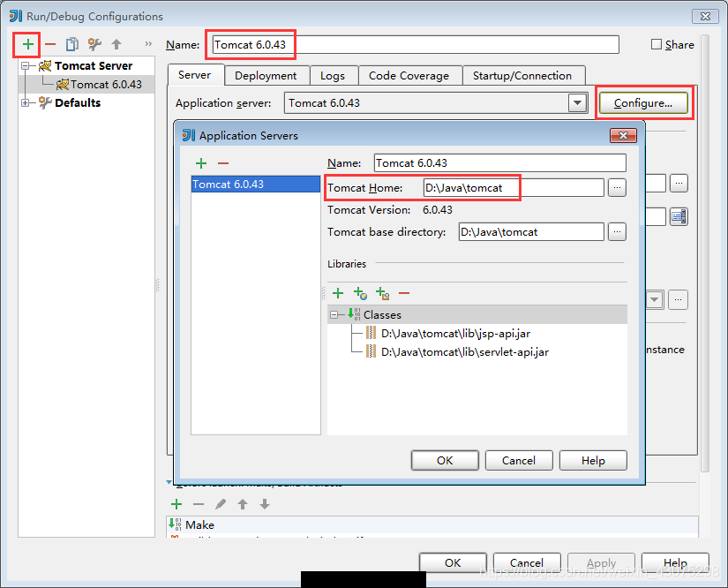This screenshot has width=728, height=588.
Task: Collapse the Classes library node
Action: (334, 315)
